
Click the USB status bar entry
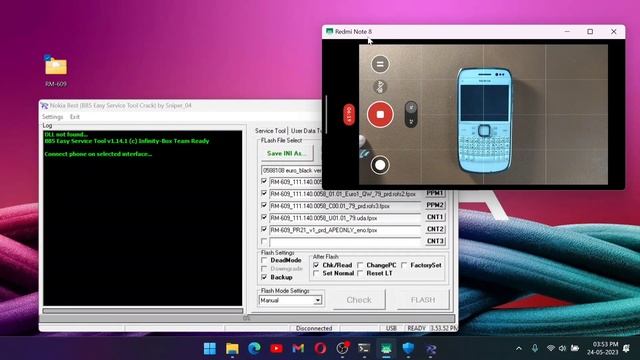point(391,328)
